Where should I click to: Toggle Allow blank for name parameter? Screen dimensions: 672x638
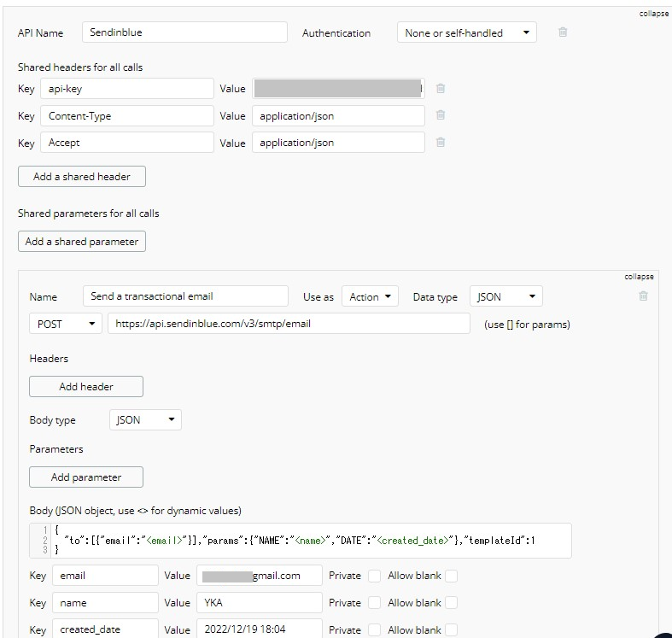click(x=452, y=603)
